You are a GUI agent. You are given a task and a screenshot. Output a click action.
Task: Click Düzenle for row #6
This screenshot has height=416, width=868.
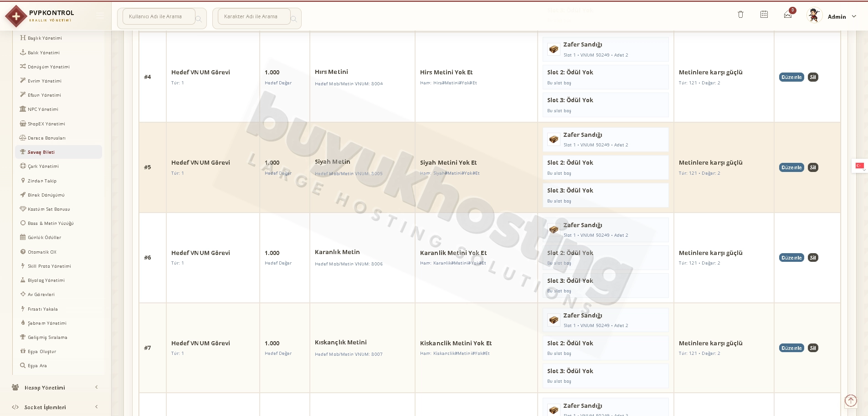[792, 258]
